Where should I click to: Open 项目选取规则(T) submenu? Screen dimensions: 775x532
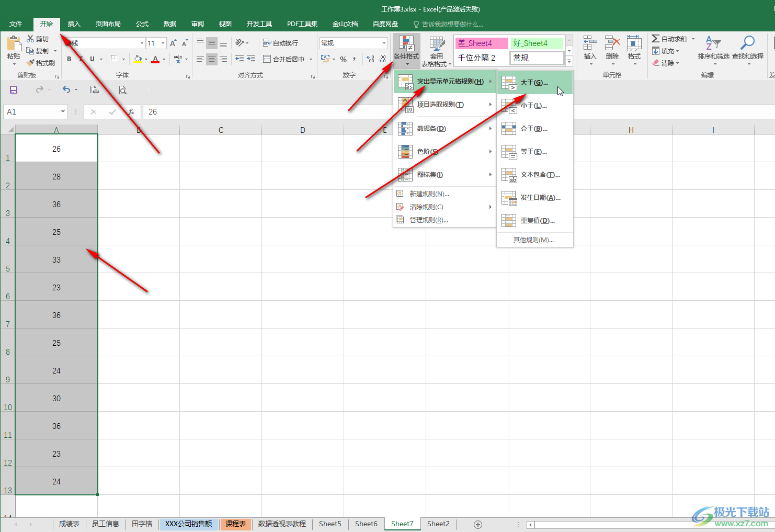445,105
